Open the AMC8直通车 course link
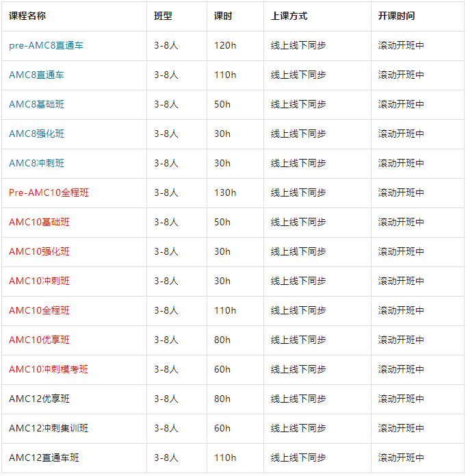This screenshot has height=476, width=468. coord(36,75)
